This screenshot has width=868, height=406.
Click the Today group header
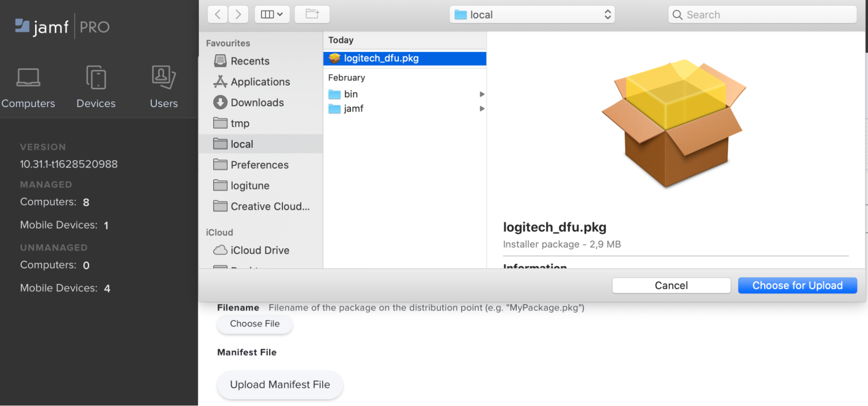point(341,40)
